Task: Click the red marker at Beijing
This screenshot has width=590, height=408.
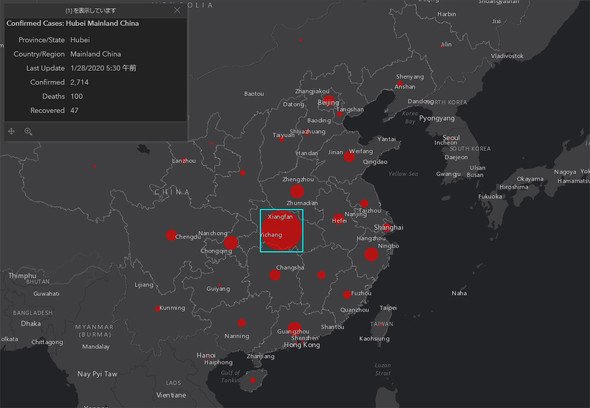Action: pyautogui.click(x=329, y=101)
